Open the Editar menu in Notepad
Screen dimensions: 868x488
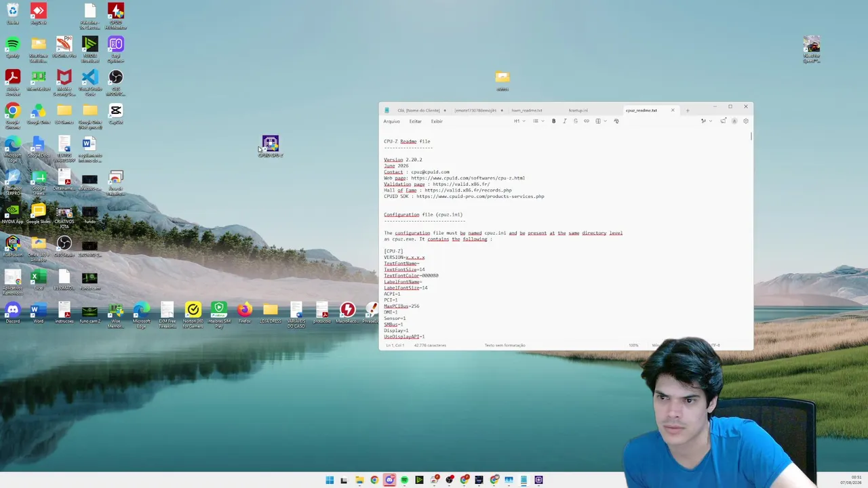(415, 121)
